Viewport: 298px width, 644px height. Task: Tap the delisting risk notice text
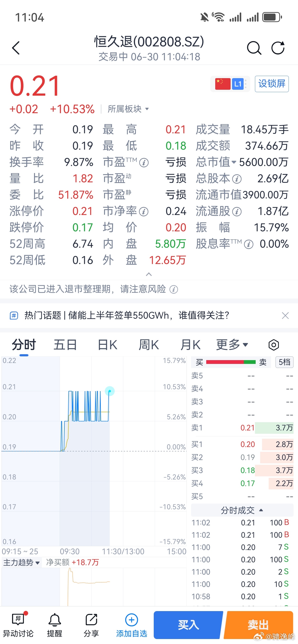coord(88,289)
